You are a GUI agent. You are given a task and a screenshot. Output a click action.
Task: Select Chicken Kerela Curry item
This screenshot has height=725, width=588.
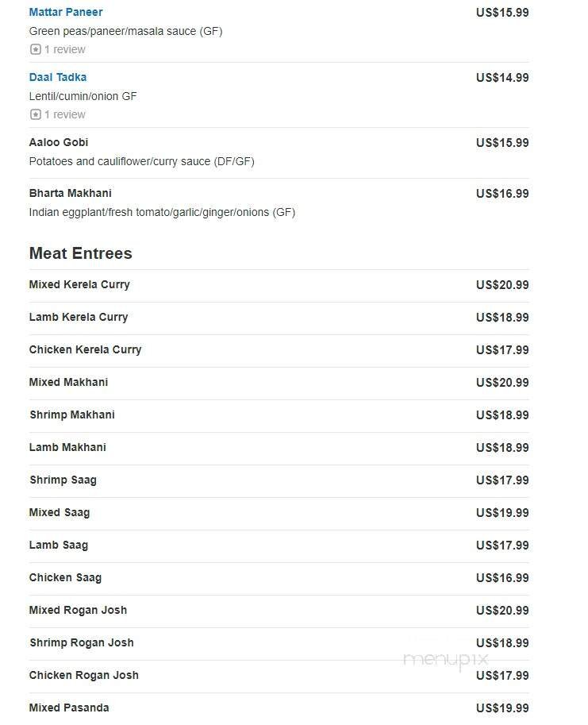point(86,350)
